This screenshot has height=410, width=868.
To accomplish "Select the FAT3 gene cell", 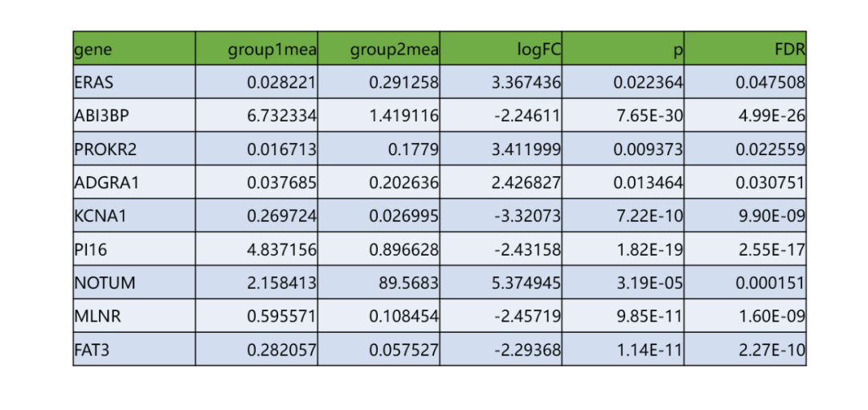I will [x=134, y=349].
